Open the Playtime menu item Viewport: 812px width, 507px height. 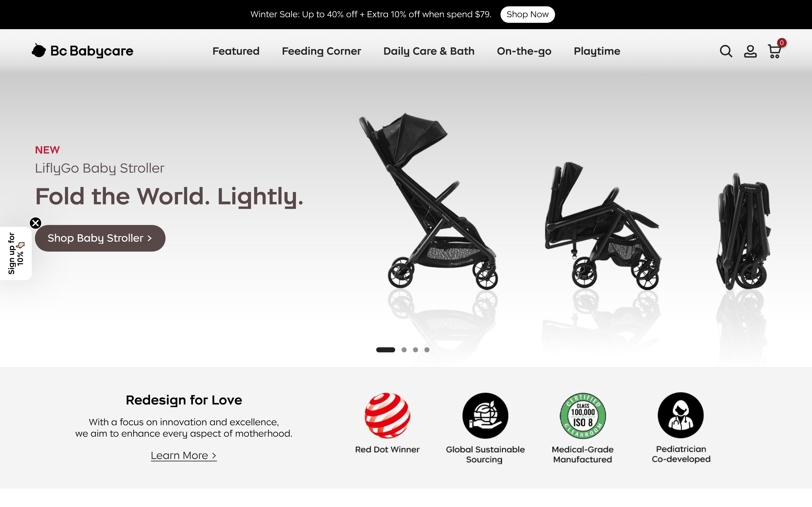click(x=597, y=51)
